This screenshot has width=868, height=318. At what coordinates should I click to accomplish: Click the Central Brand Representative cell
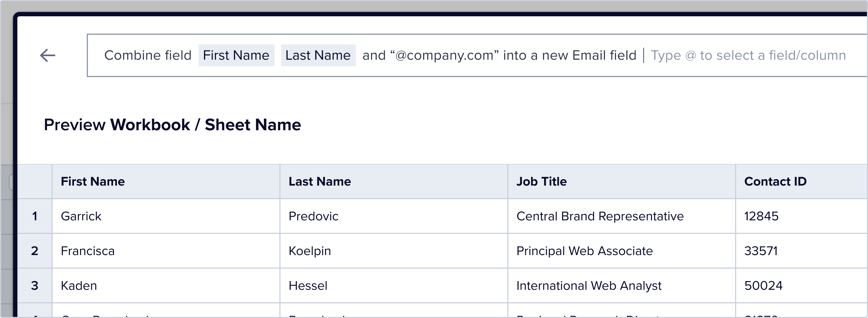(x=600, y=216)
